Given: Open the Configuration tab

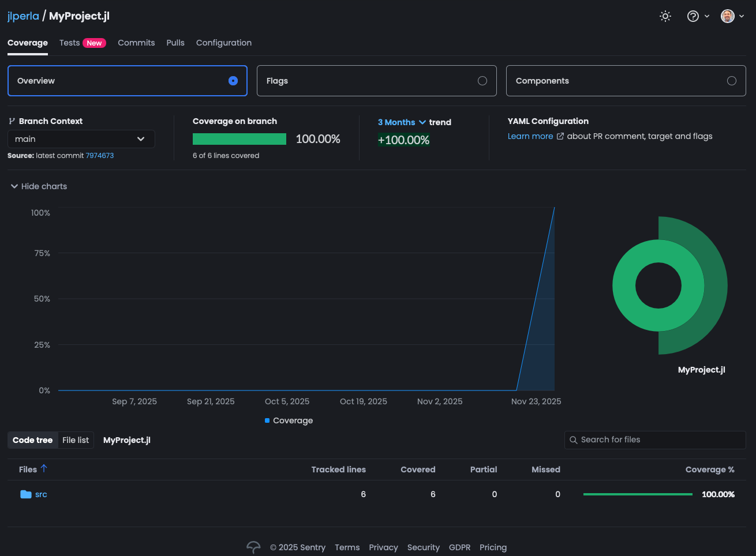Looking at the screenshot, I should [224, 43].
